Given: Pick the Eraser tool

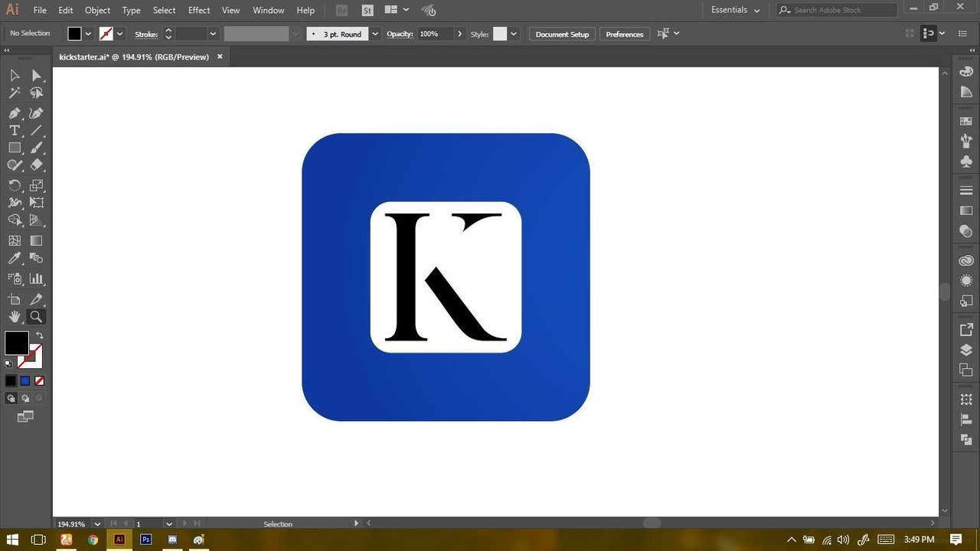Looking at the screenshot, I should click(x=36, y=165).
